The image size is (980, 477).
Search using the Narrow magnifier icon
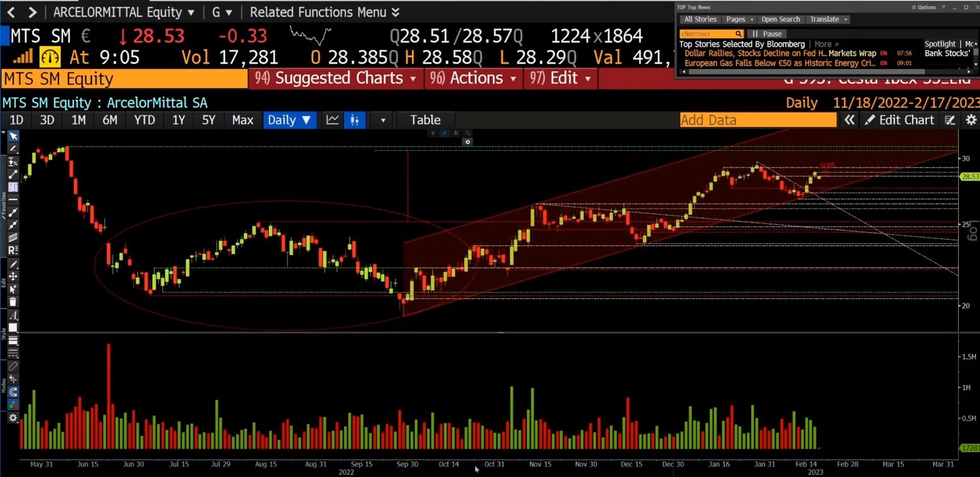(738, 34)
